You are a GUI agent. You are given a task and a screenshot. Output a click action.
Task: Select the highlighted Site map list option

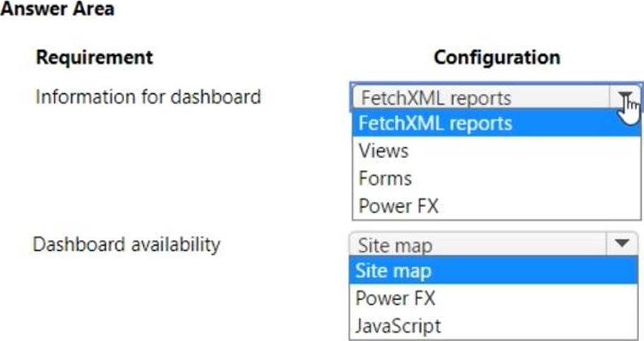pos(393,271)
